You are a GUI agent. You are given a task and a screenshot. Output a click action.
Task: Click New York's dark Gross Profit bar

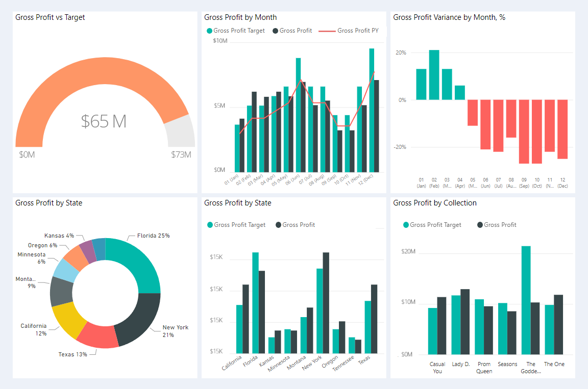tap(326, 303)
